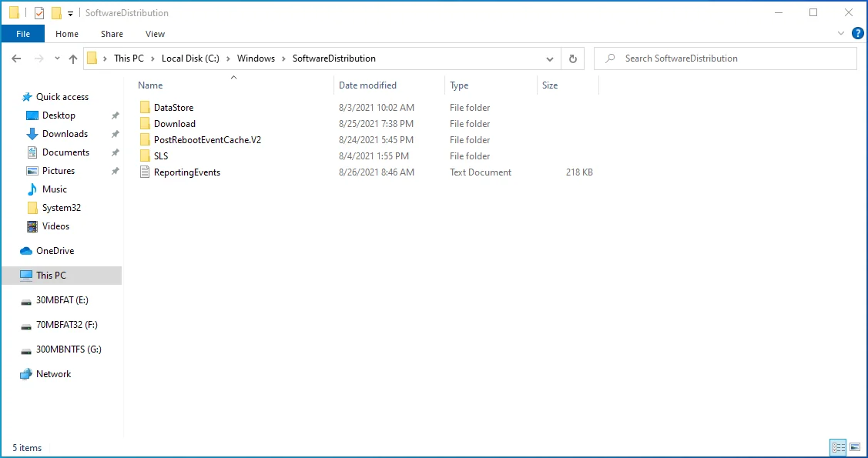Screen dimensions: 868x458
Task: Open the Customize Quick Access Toolbar dropdown
Action: pyautogui.click(x=70, y=13)
